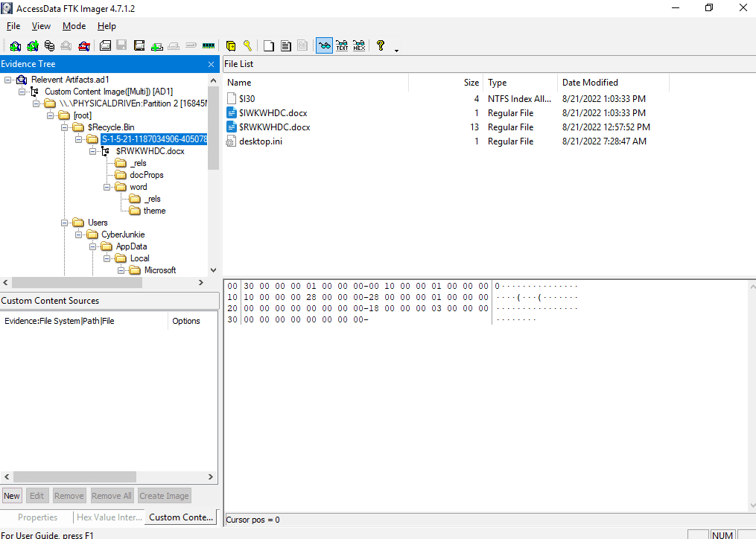Click Evidence:File System|Path|File column header
This screenshot has width=756, height=539.
pos(84,321)
